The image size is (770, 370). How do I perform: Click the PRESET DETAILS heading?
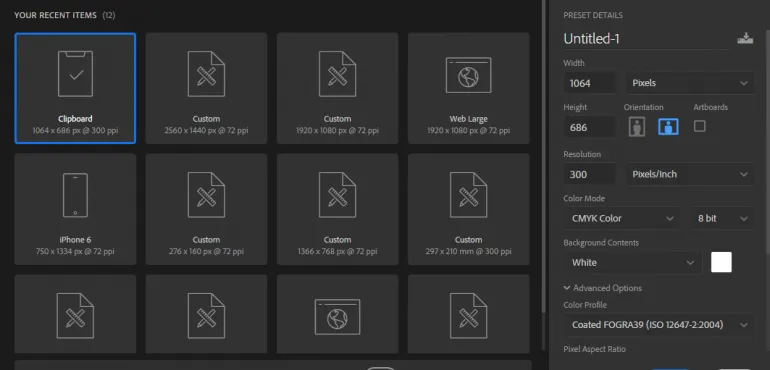[593, 15]
